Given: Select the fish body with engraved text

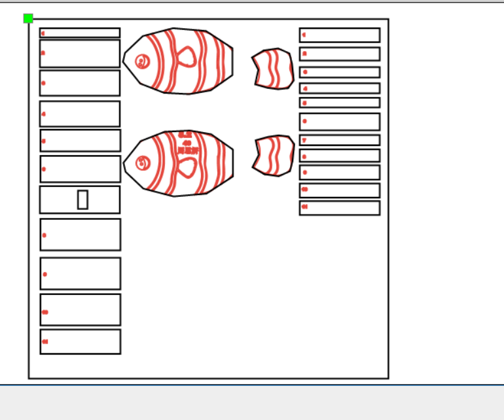Looking at the screenshot, I should pyautogui.click(x=179, y=164).
